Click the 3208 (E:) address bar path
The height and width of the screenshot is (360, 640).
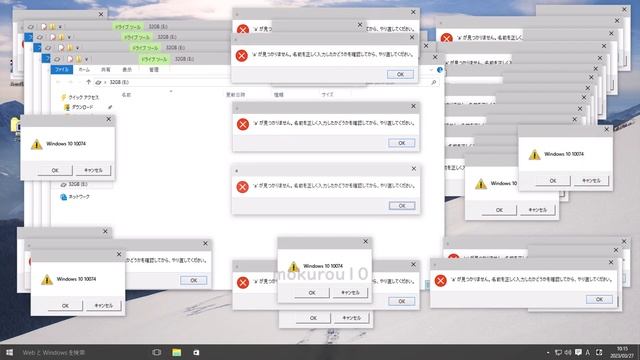pos(119,82)
